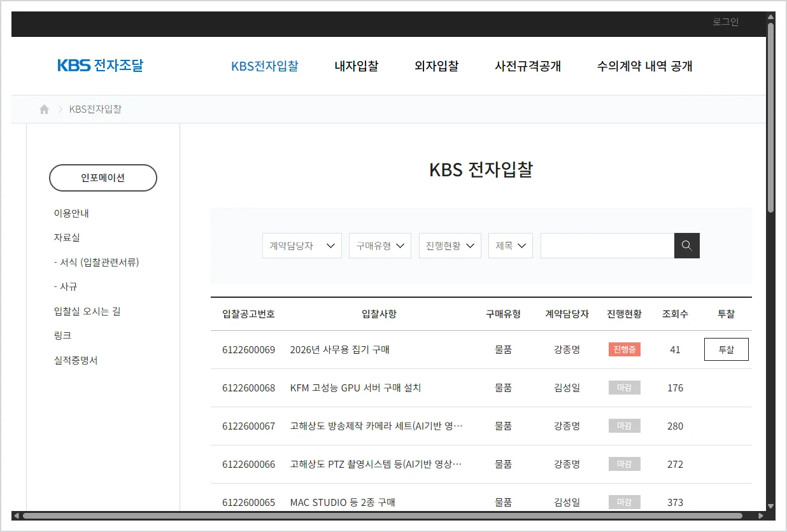The width and height of the screenshot is (787, 532).
Task: Open the 계약담당자 dropdown filter
Action: point(302,246)
